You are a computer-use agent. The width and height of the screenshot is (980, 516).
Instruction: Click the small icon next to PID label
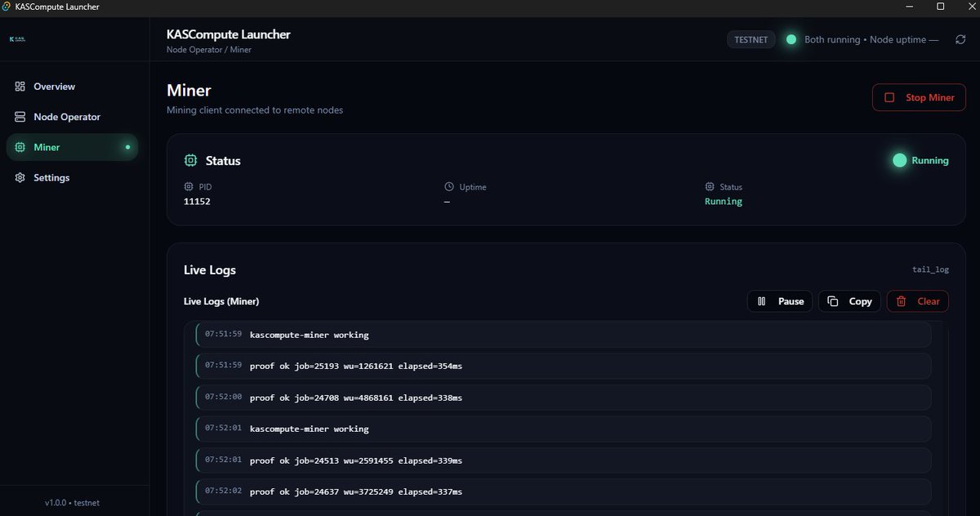tap(189, 187)
